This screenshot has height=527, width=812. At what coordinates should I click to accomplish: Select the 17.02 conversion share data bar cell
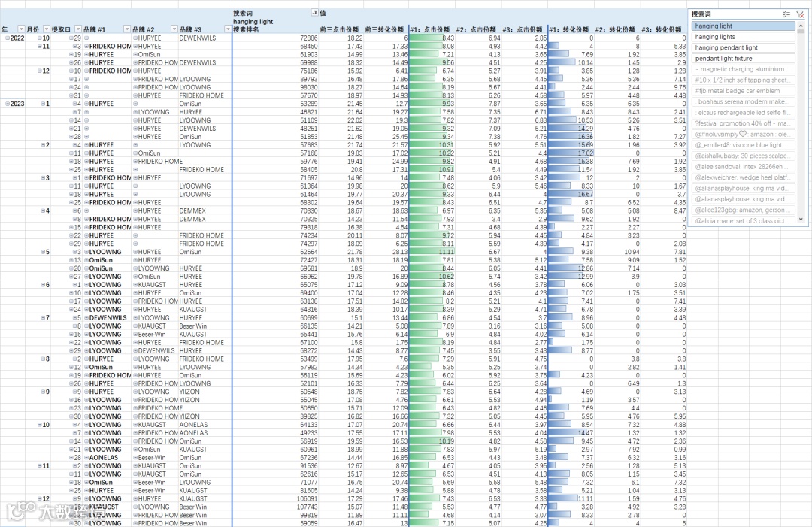(x=571, y=153)
